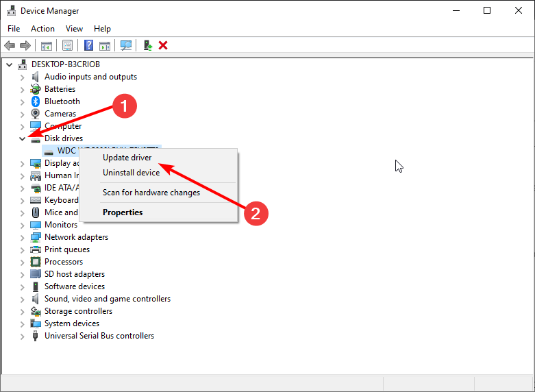
Task: Click Properties in the context menu
Action: 123,212
